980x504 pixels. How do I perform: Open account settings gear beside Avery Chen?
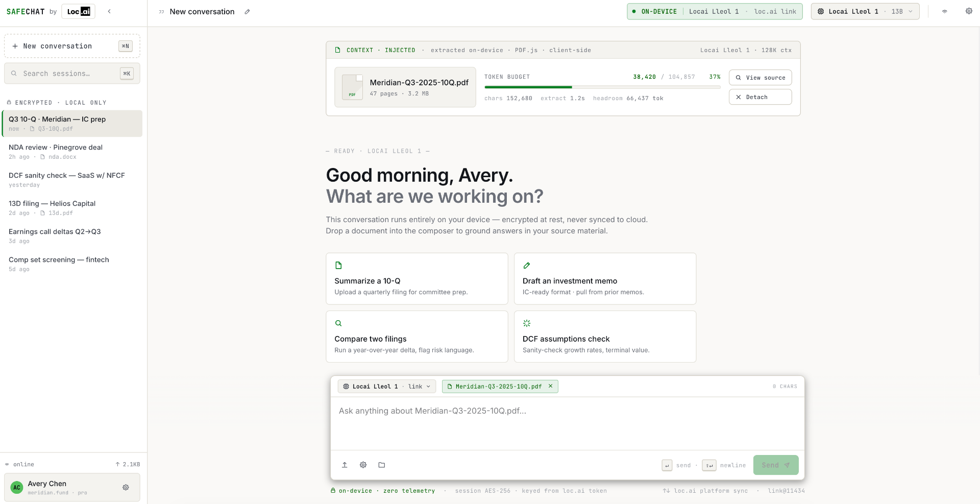coord(126,488)
